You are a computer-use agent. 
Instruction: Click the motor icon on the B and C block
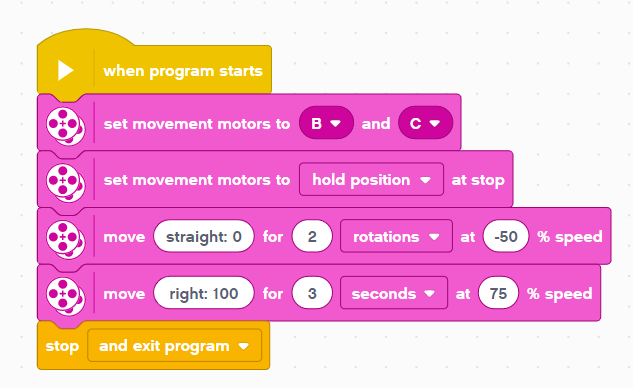click(65, 126)
